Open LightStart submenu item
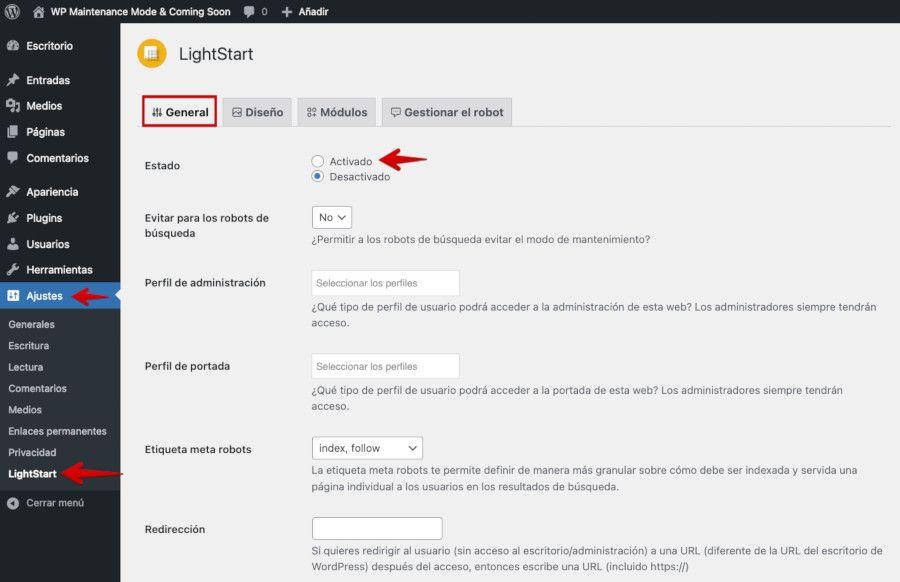 pyautogui.click(x=32, y=474)
